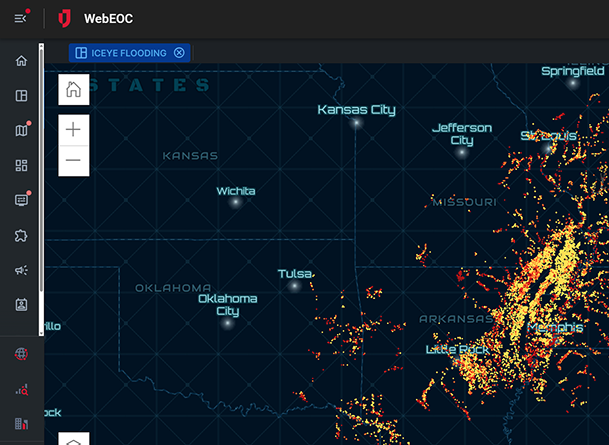The width and height of the screenshot is (609, 445).
Task: Open the contacts badge icon in sidebar
Action: click(x=21, y=305)
